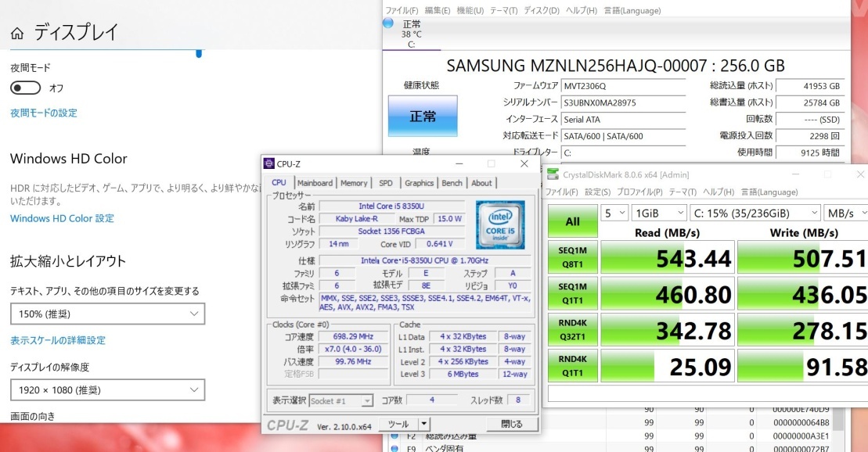Open Windows HD Color 設定 link
This screenshot has height=452, width=868.
(62, 218)
